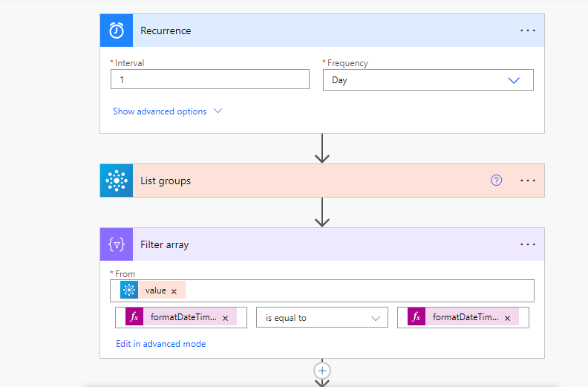
Task: Open the Filter array ellipsis menu
Action: coord(528,244)
